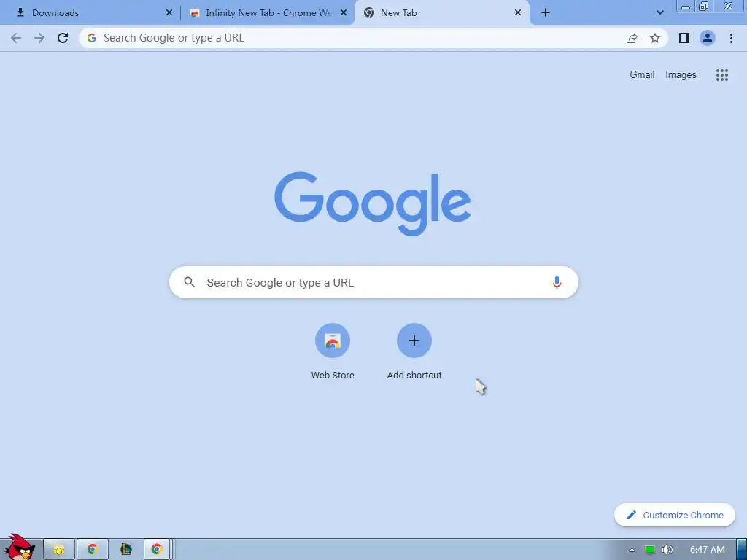Minimize the Chrome window
Image resolution: width=747 pixels, height=560 pixels.
(x=686, y=6)
